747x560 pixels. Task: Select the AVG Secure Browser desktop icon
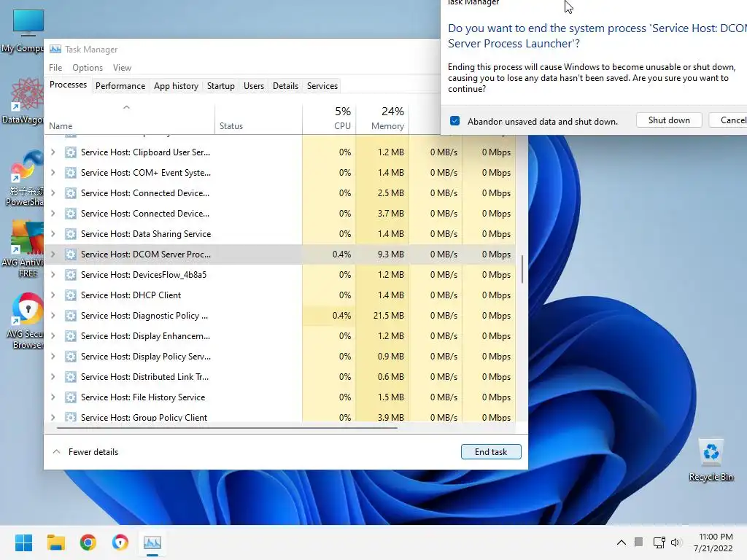(x=25, y=321)
